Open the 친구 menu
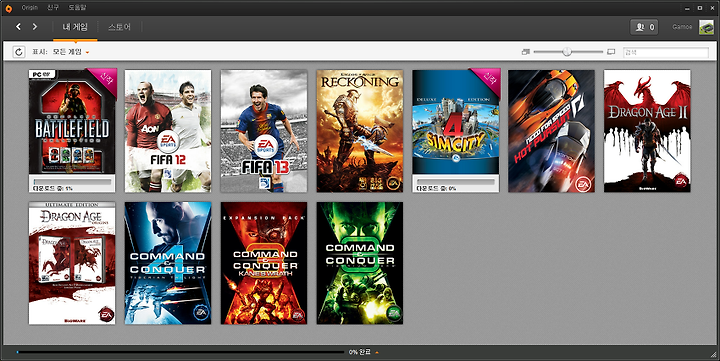Screen dimensions: 720x361 (x=53, y=8)
